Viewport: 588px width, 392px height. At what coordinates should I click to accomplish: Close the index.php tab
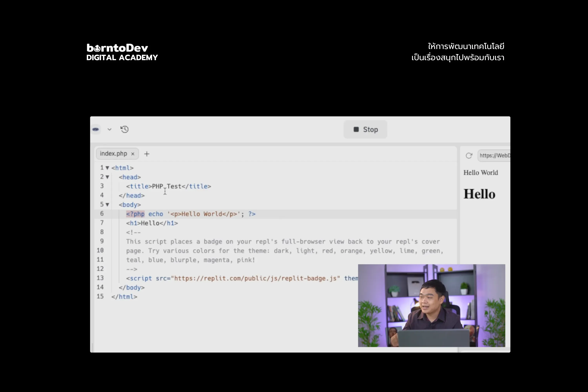point(133,154)
